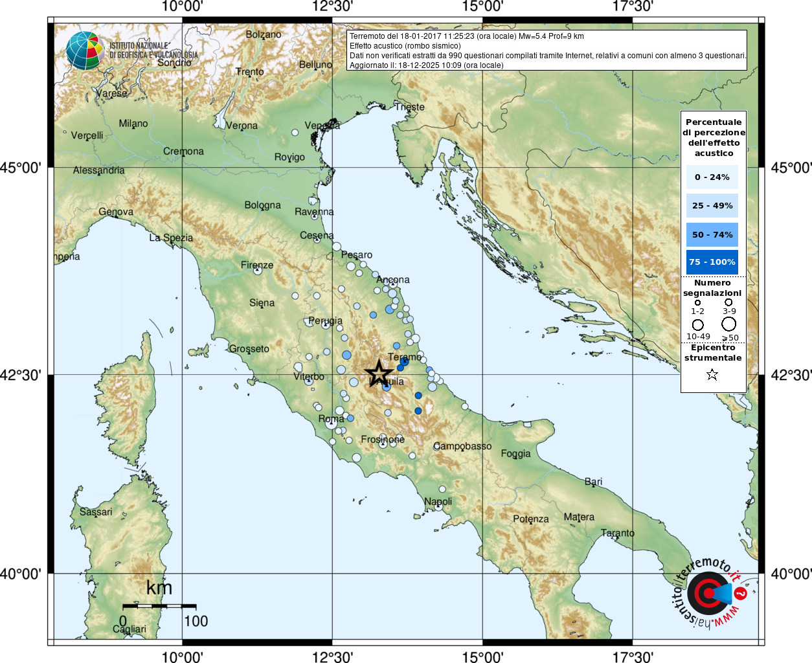
Task: Click the Viterbo city label
Action: (309, 376)
